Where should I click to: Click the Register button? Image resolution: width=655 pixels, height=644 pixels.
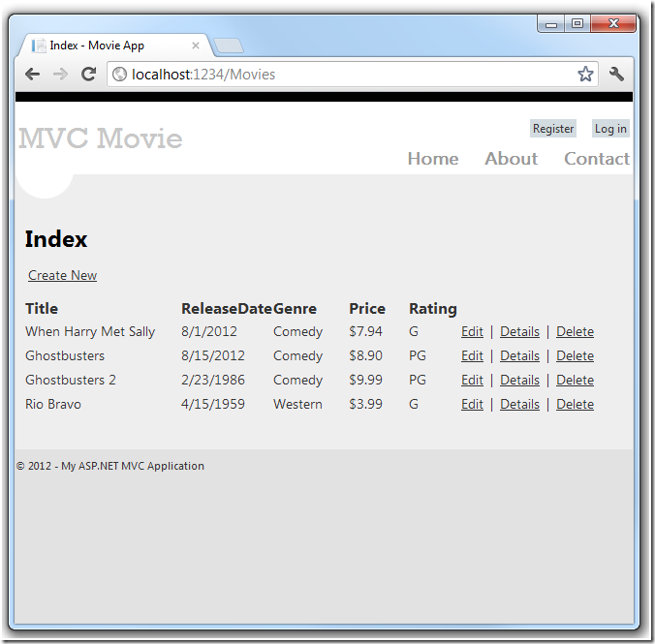pos(553,129)
